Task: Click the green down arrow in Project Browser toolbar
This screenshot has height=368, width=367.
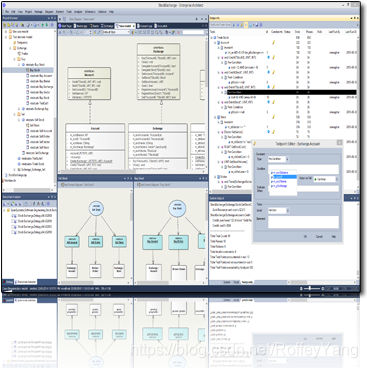Action: [47, 25]
